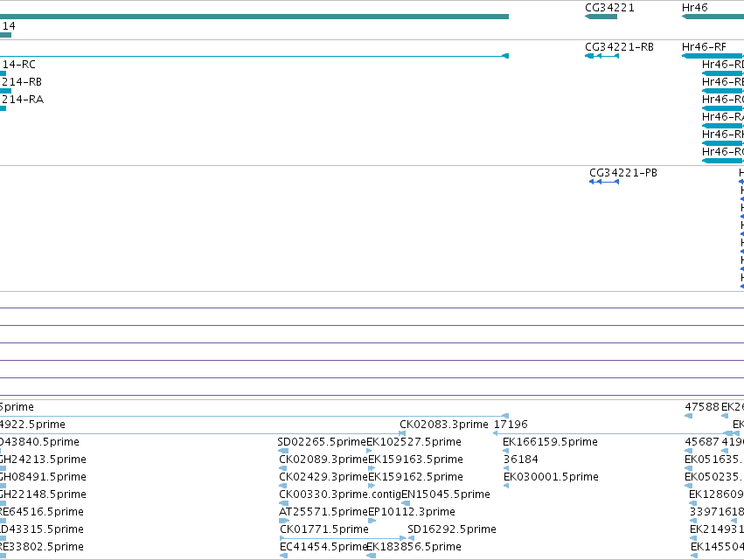Click the GH08491.5prime EST label

(42, 477)
